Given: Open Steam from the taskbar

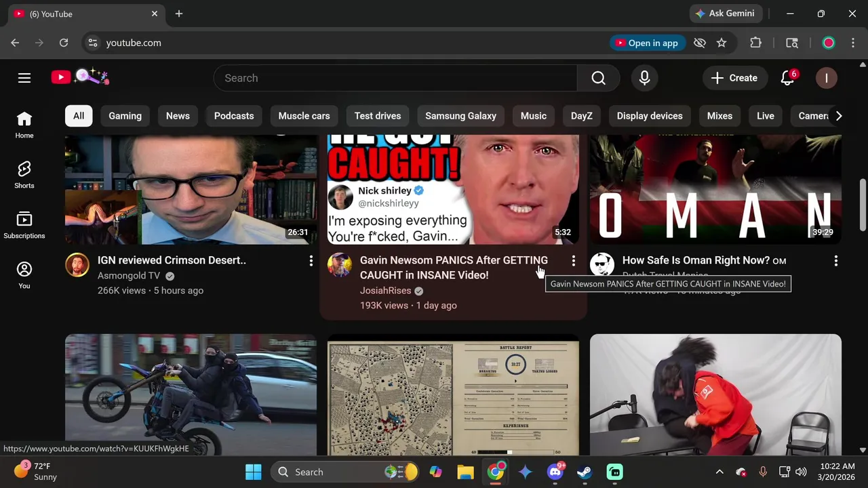Looking at the screenshot, I should pos(585,472).
